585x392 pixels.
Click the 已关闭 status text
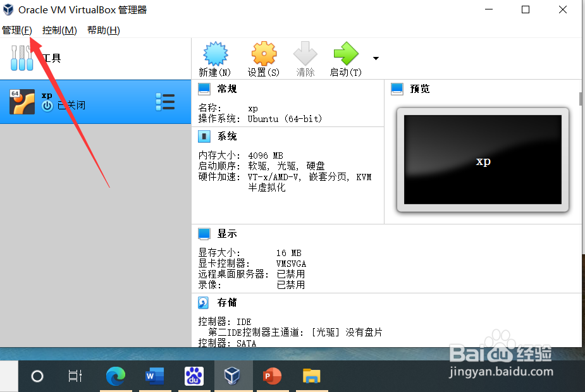click(x=71, y=106)
